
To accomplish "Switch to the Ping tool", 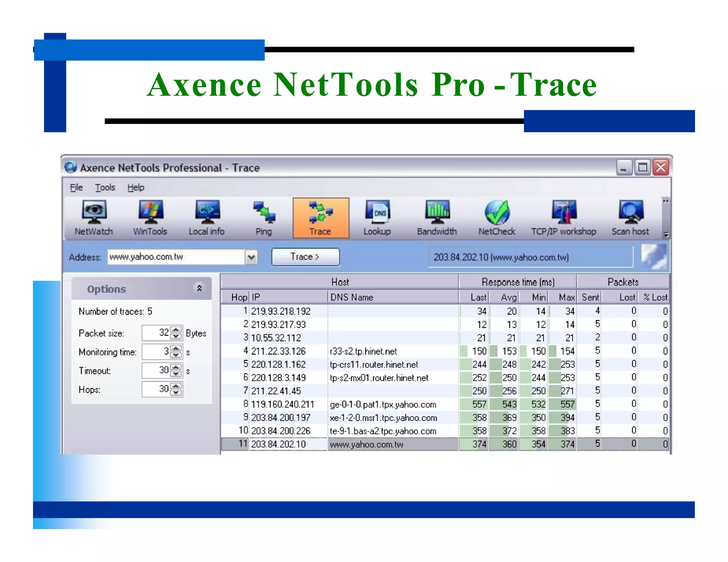I will [263, 218].
